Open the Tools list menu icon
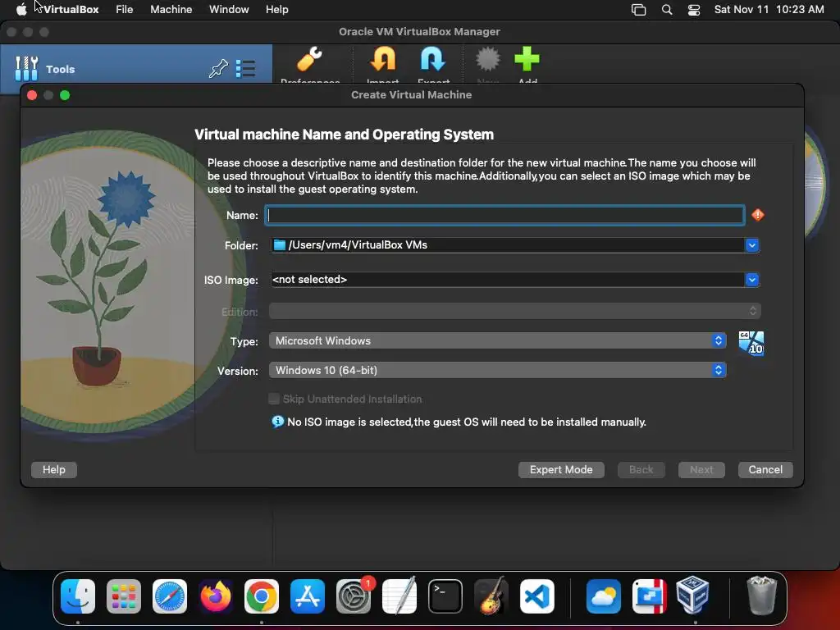The height and width of the screenshot is (630, 840). pyautogui.click(x=245, y=69)
